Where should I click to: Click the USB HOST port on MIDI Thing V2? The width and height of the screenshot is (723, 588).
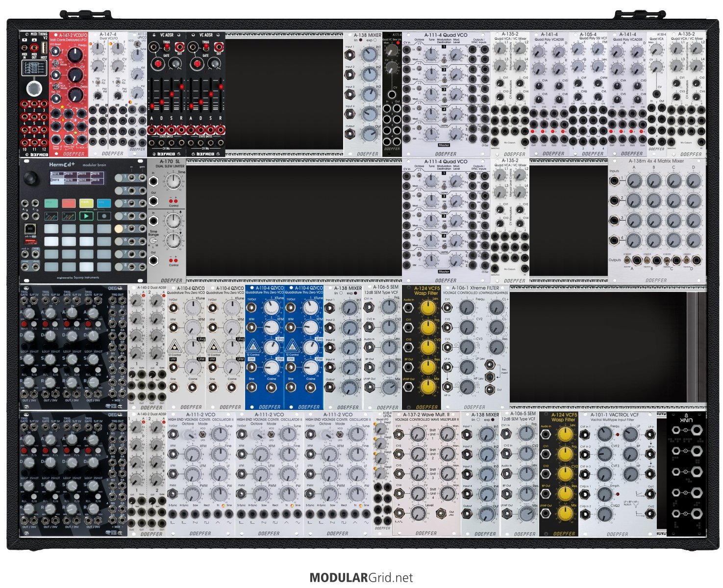point(45,48)
